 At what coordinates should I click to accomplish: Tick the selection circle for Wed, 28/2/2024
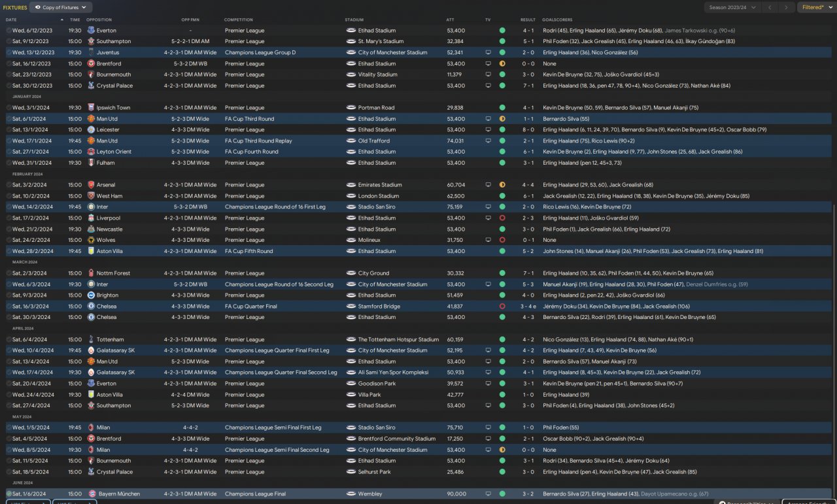pyautogui.click(x=9, y=251)
